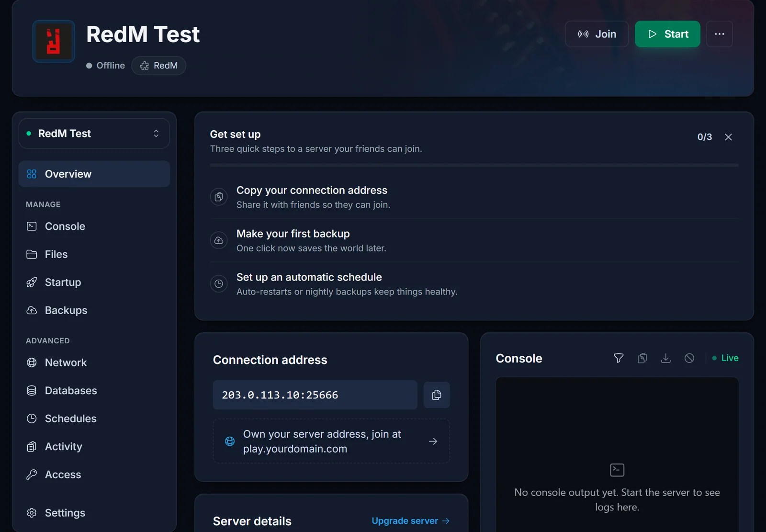The height and width of the screenshot is (532, 766).
Task: Open the Own your server address link
Action: tap(331, 441)
